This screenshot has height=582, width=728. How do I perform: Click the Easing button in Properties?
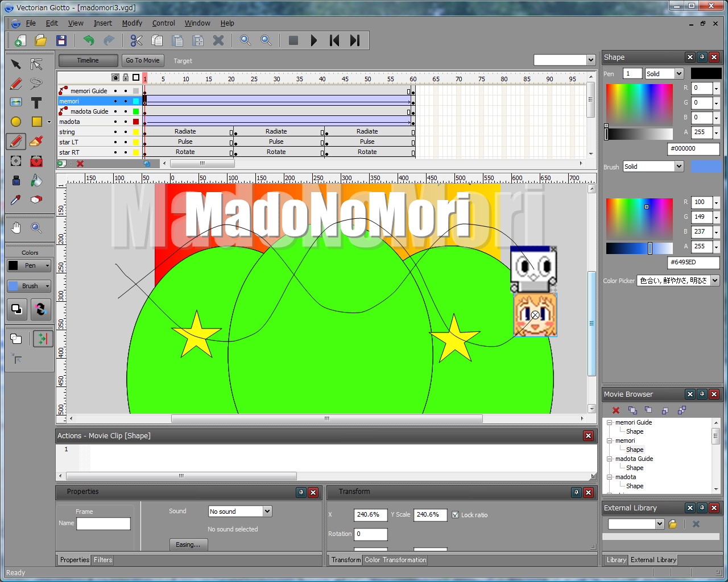[x=188, y=544]
